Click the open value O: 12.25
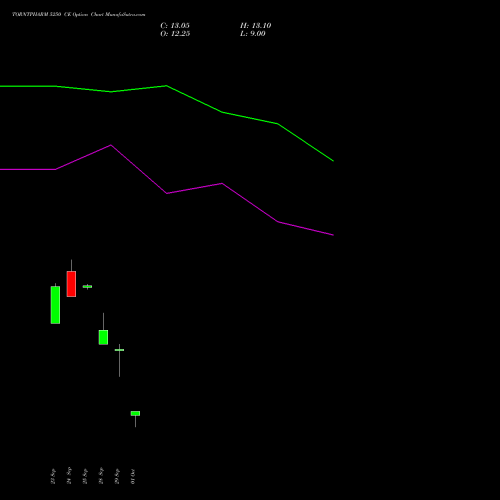Image resolution: width=500 pixels, height=500 pixels. point(175,34)
